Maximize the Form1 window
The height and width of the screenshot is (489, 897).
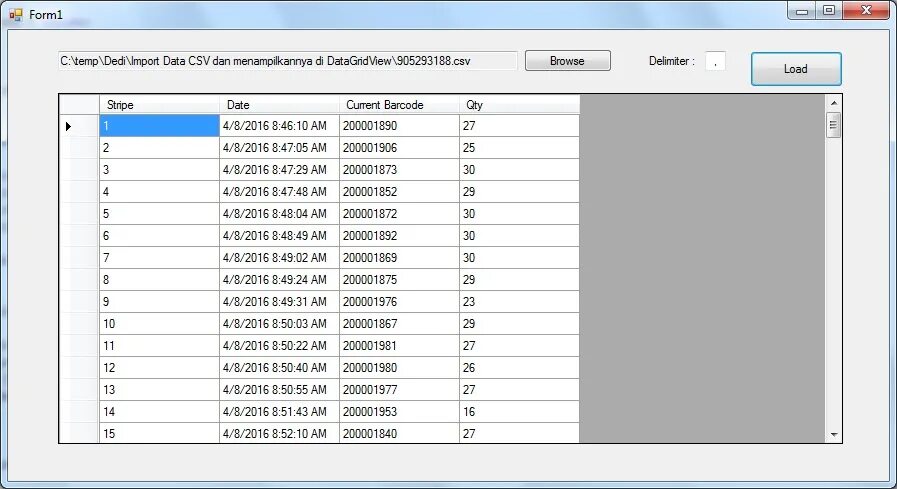pos(828,11)
